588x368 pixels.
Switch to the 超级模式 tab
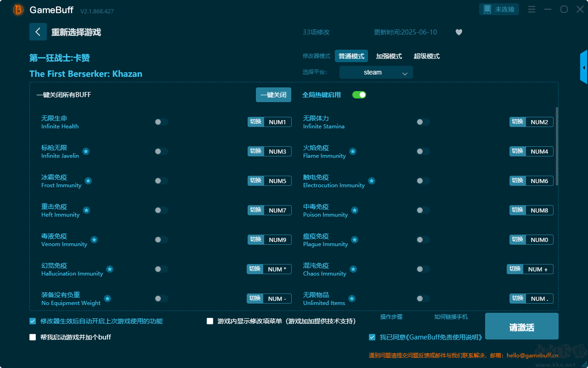pyautogui.click(x=427, y=56)
